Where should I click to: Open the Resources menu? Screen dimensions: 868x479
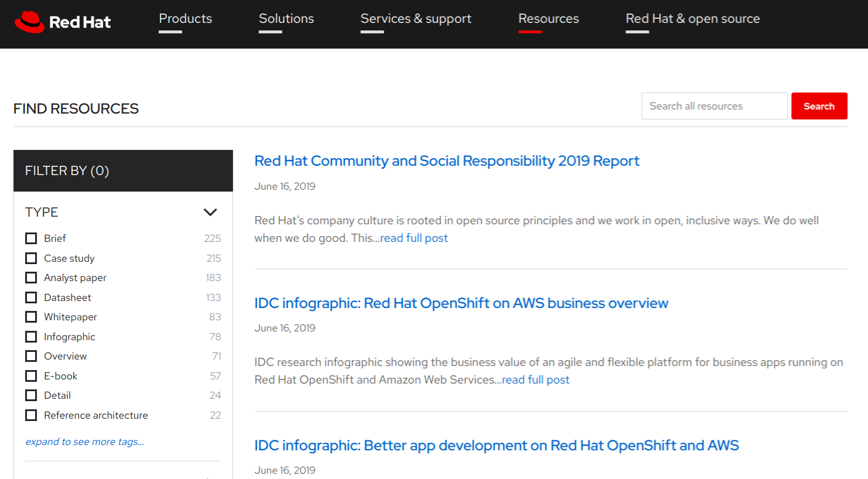[548, 19]
